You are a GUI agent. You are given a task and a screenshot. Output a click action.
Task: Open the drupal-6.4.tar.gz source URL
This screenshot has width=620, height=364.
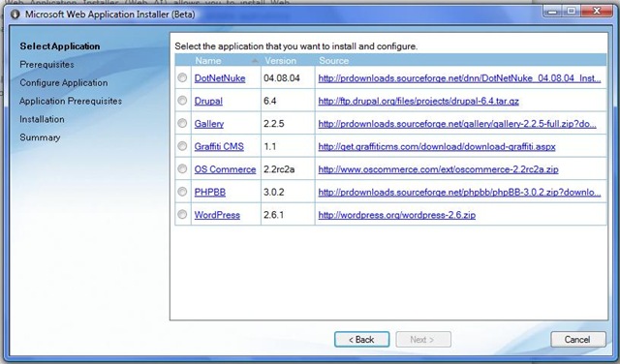pyautogui.click(x=418, y=102)
